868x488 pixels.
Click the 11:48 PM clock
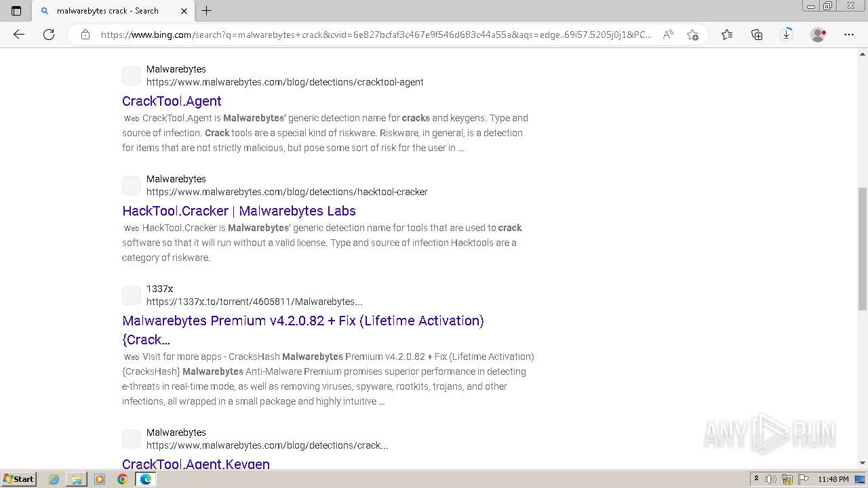(833, 479)
